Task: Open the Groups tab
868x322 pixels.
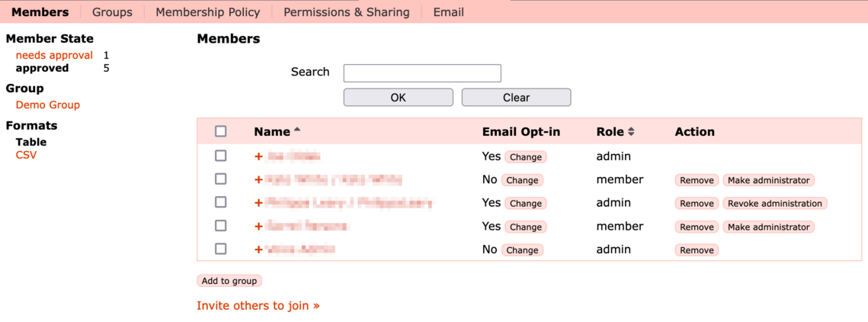Action: click(112, 12)
